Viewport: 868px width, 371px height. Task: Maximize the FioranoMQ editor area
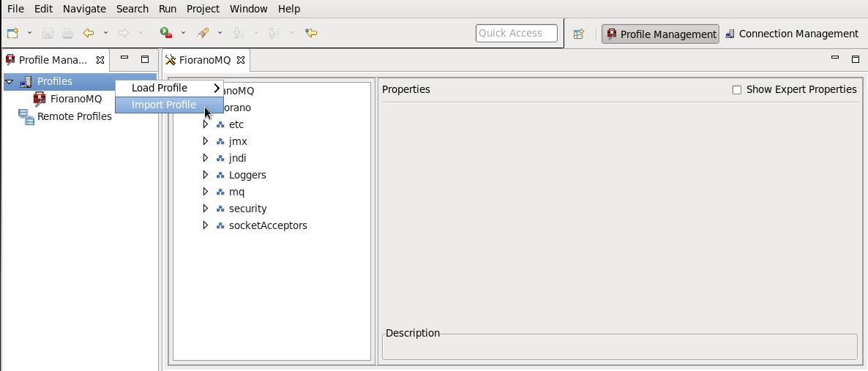[856, 59]
